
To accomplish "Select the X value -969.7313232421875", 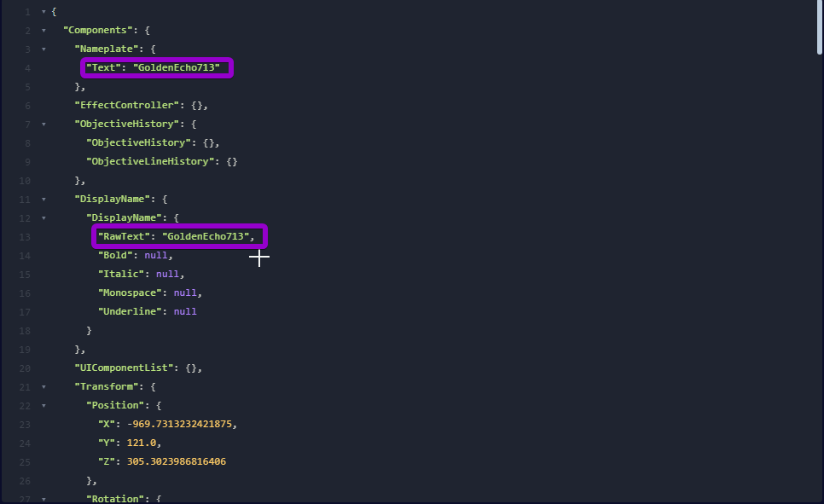I will 179,424.
